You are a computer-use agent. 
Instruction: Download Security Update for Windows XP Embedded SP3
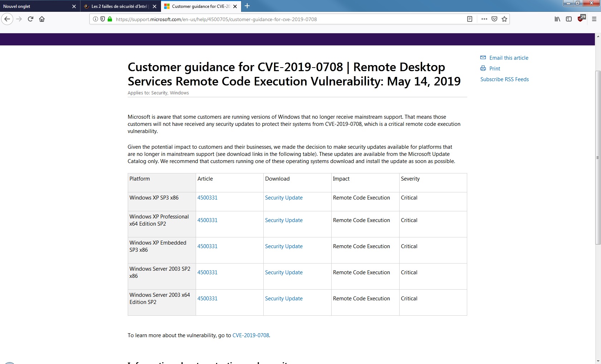[x=284, y=246]
